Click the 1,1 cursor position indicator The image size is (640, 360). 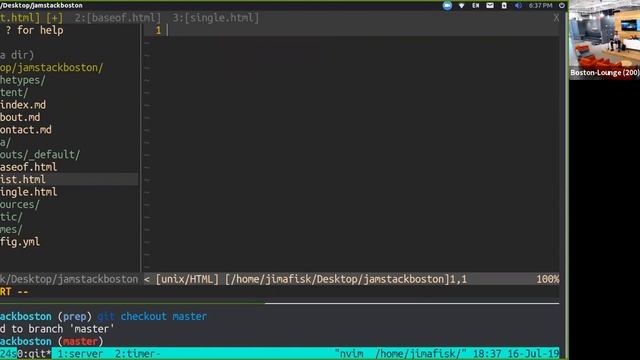458,279
